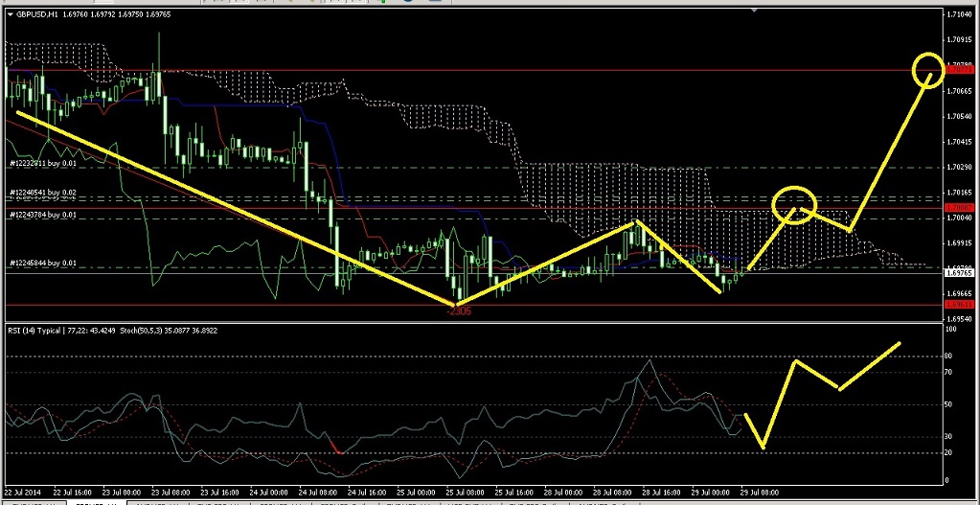Click the 1.70915 price axis value

click(x=959, y=39)
